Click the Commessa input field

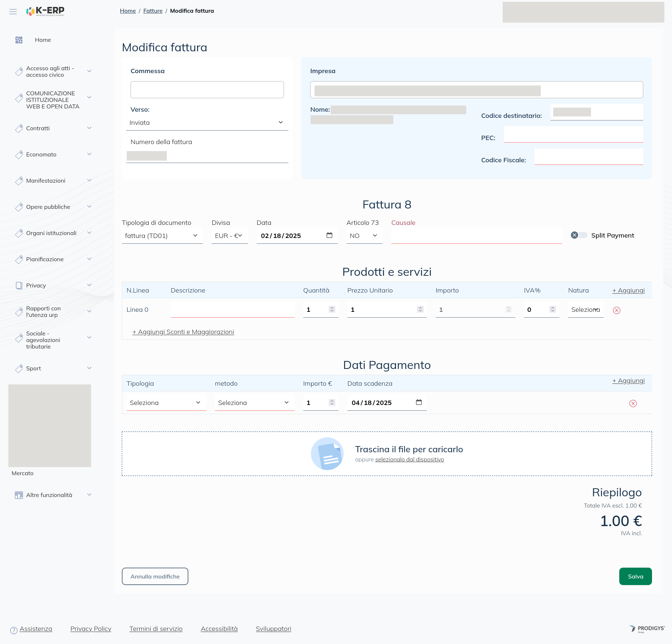point(207,90)
